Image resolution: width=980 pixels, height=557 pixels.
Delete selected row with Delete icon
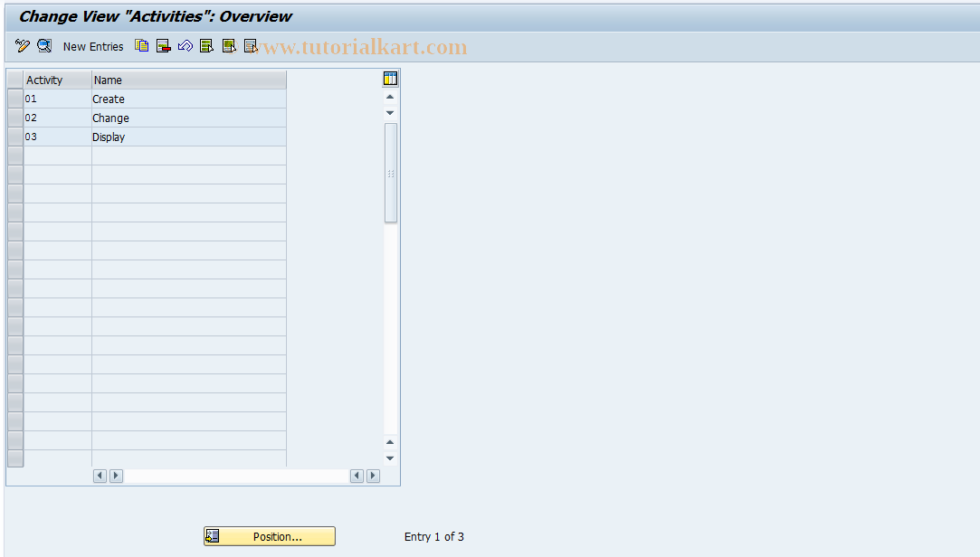click(x=164, y=46)
